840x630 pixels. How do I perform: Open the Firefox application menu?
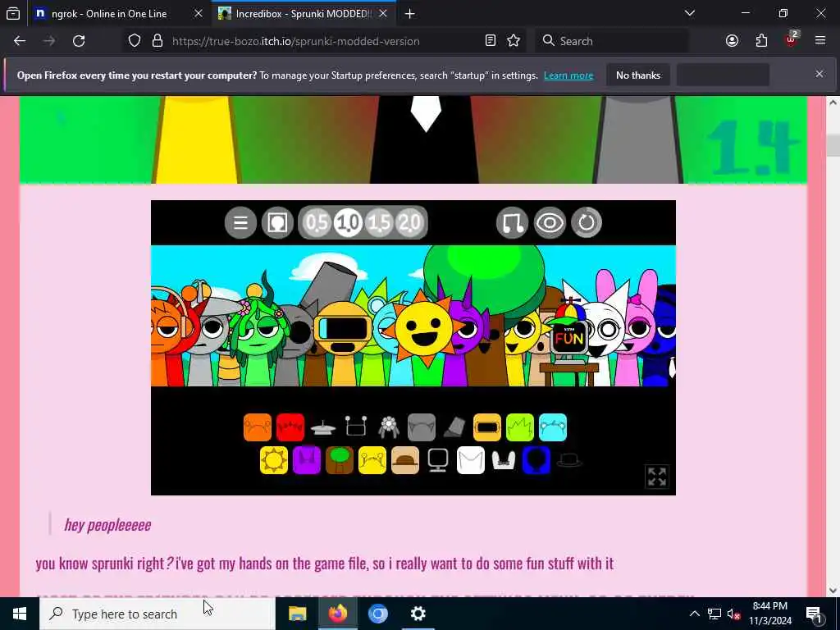click(820, 41)
